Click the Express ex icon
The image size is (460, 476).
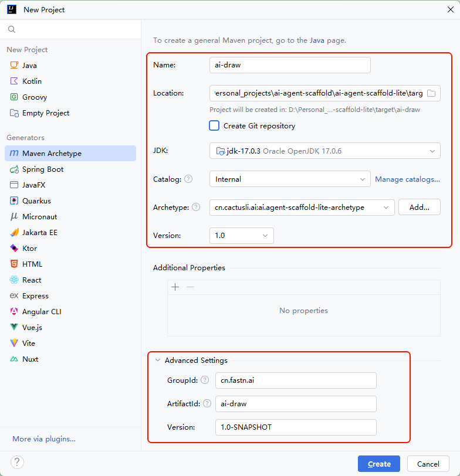[x=14, y=295]
